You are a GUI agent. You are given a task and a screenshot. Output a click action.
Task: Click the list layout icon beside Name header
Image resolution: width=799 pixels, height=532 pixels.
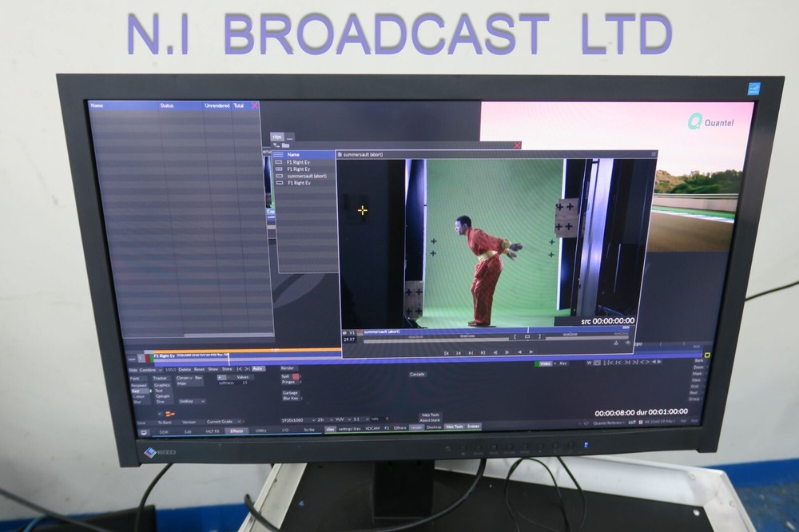point(278,154)
